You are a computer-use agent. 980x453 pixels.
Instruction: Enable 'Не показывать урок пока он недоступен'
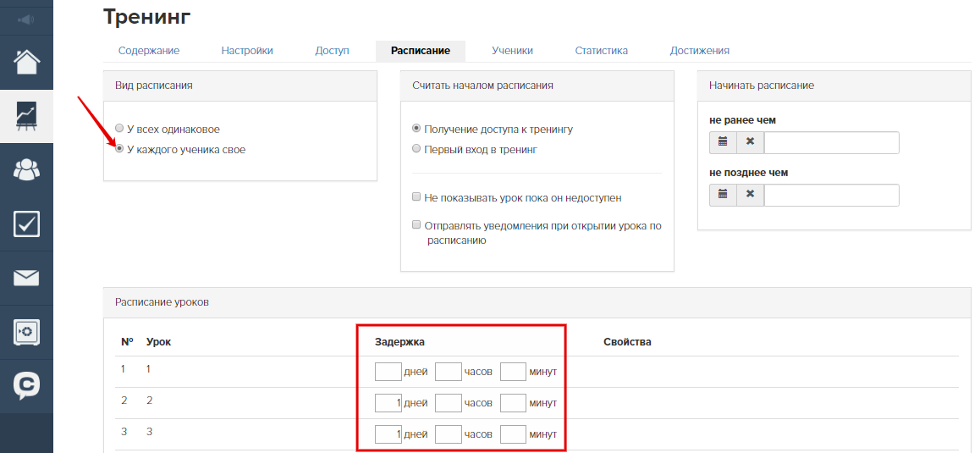tap(416, 197)
